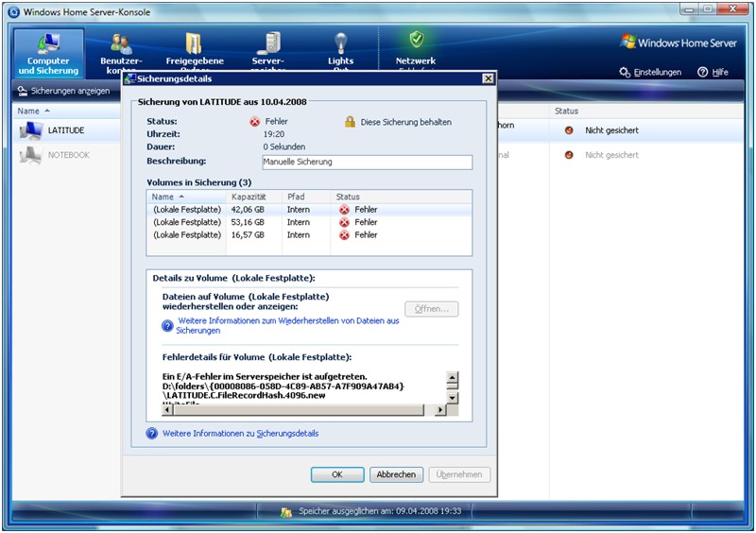756x533 pixels.
Task: Sort volumes by Status header in dialog
Action: coord(401,197)
